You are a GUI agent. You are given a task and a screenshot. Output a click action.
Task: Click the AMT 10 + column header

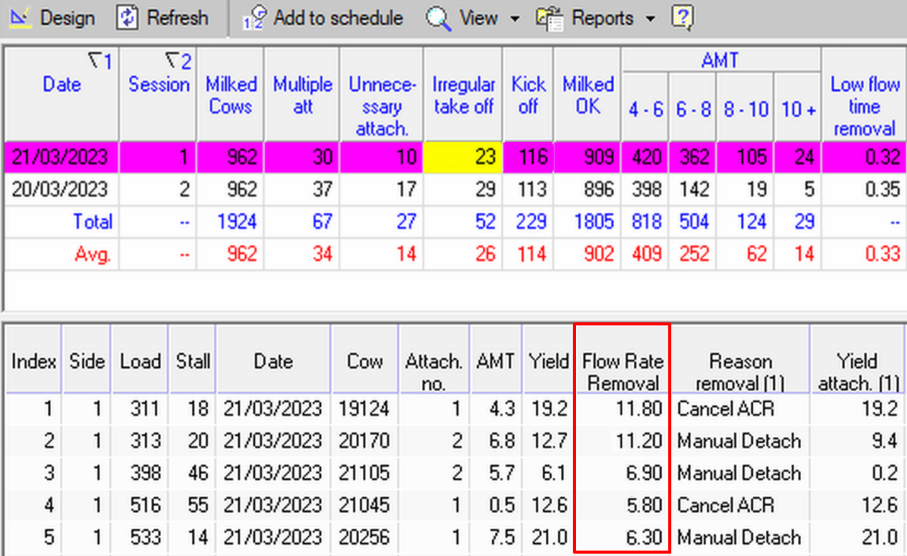[x=798, y=110]
